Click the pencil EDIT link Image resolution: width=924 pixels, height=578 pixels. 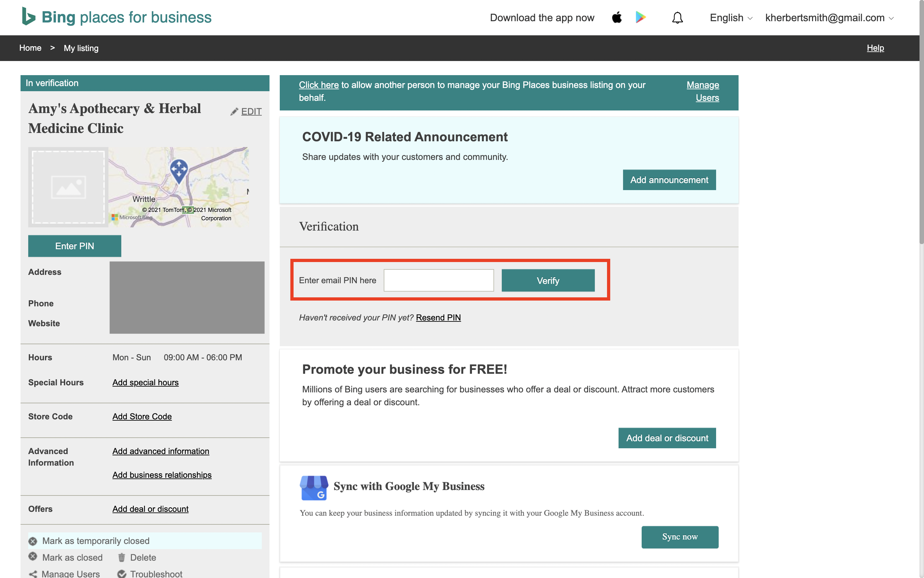[x=246, y=112]
